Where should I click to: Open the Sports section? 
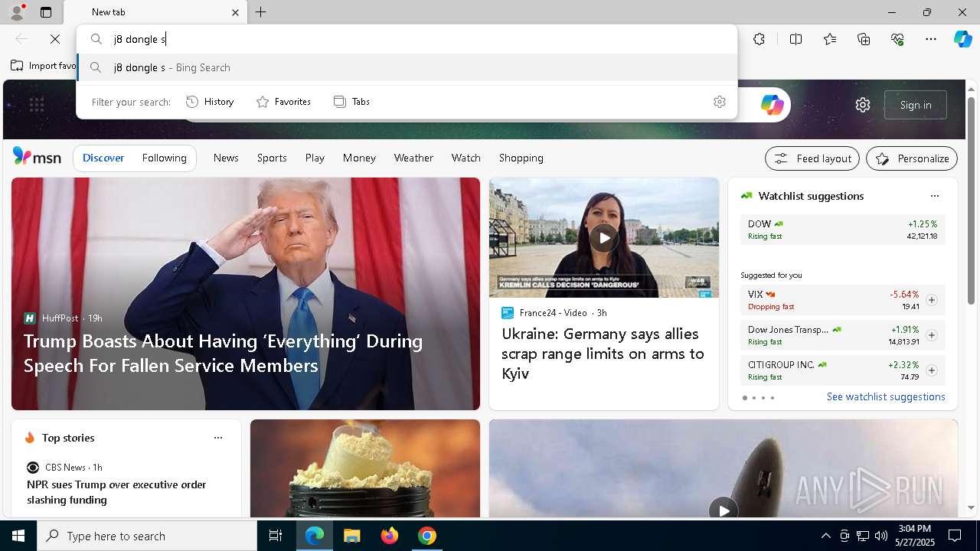click(272, 158)
